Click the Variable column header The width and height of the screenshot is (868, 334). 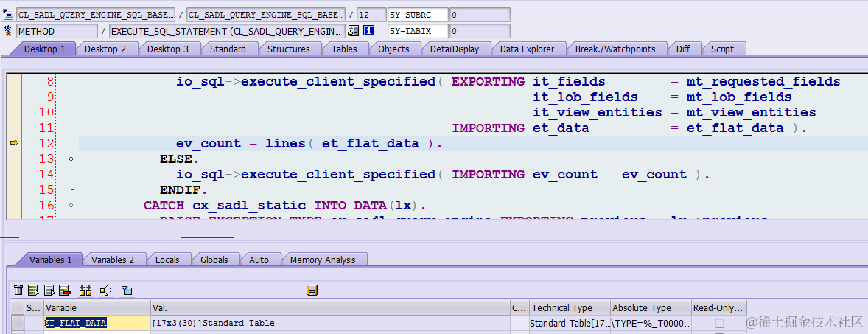pyautogui.click(x=97, y=308)
